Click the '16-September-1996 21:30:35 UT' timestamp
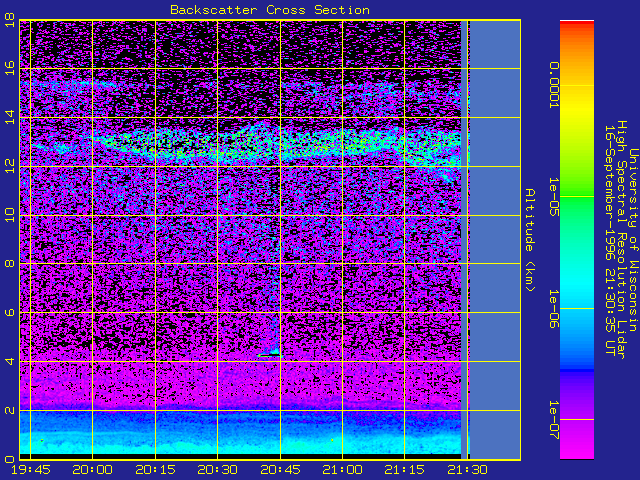This screenshot has height=480, width=640. click(x=610, y=240)
